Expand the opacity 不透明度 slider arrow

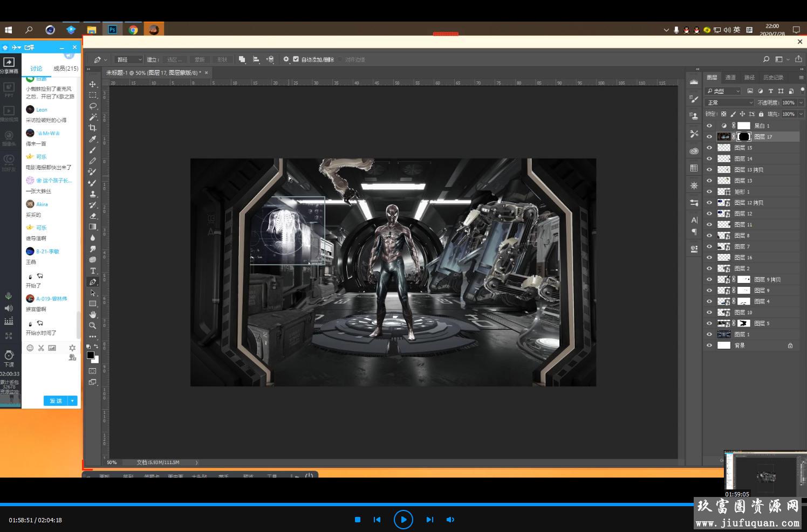(x=801, y=102)
